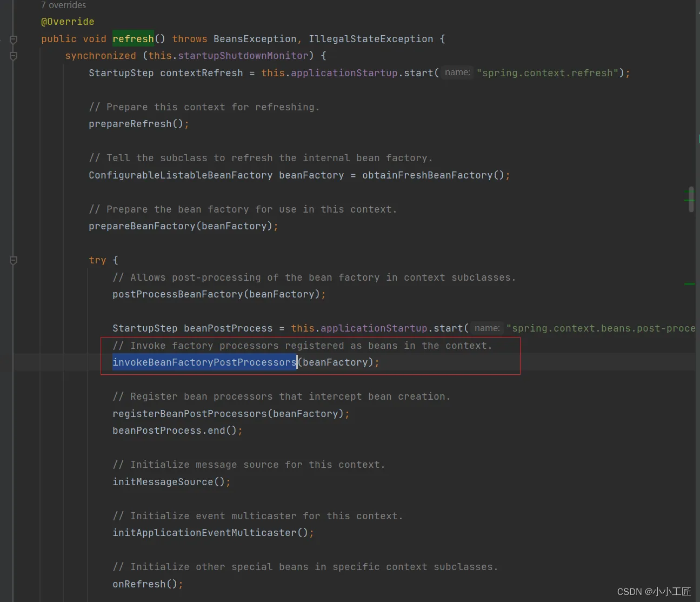Collapse the try block fold marker
Image resolution: width=700 pixels, height=602 pixels.
point(14,260)
